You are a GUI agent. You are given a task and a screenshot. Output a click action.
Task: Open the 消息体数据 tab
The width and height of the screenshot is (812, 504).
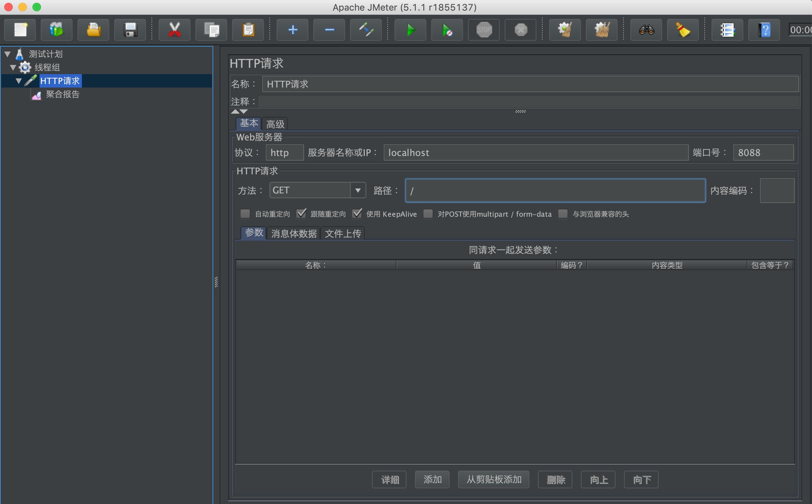pyautogui.click(x=294, y=233)
